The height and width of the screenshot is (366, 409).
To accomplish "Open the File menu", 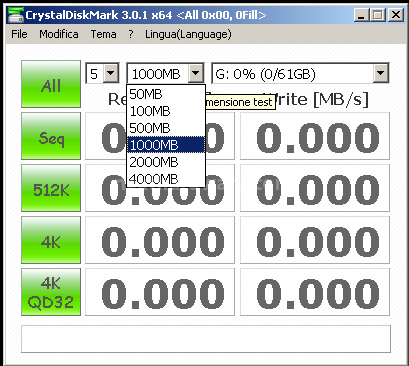I will pos(19,34).
